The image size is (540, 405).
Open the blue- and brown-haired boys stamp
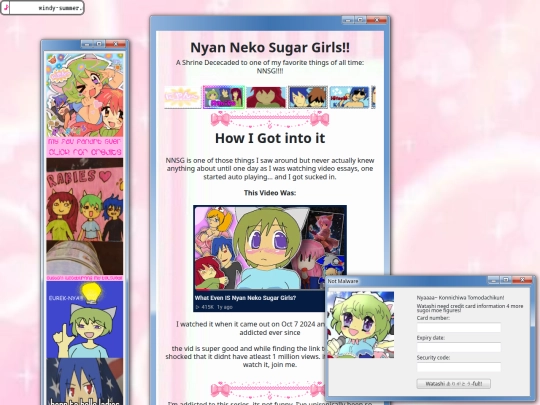pyautogui.click(x=308, y=97)
